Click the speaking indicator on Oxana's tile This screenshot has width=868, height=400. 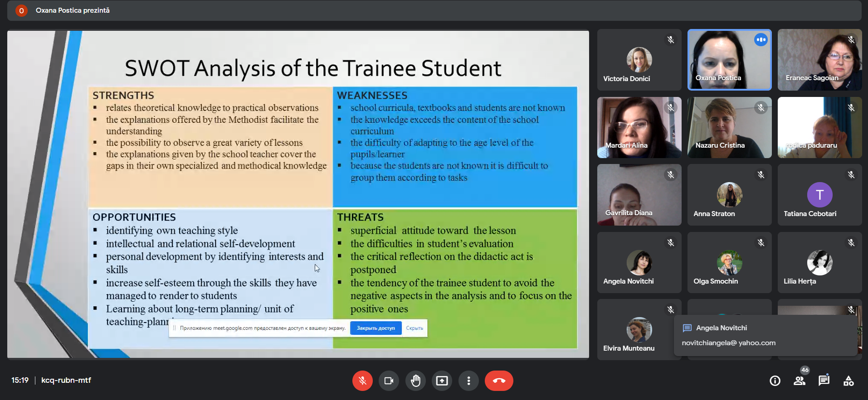[761, 40]
